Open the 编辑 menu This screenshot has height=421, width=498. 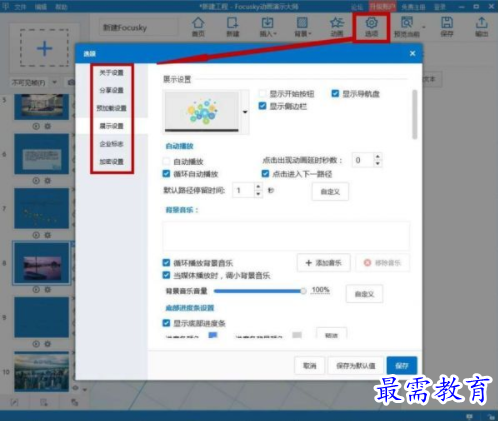(41, 6)
